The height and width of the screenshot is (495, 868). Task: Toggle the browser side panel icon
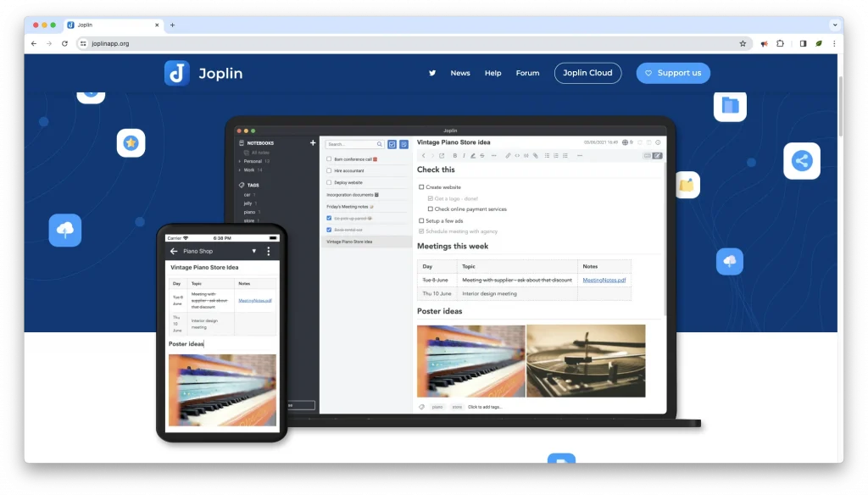[x=803, y=43]
